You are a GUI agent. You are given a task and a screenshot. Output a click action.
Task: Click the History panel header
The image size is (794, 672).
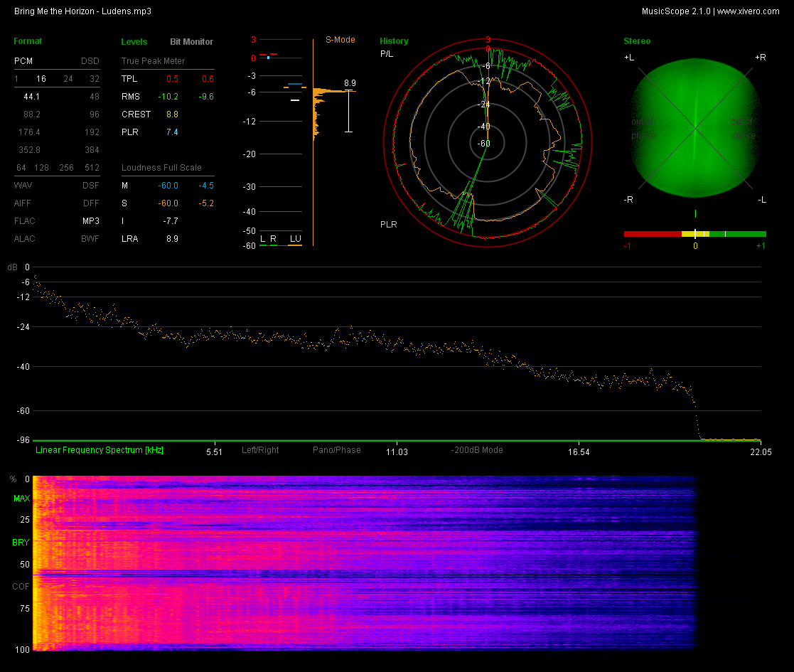tap(394, 41)
